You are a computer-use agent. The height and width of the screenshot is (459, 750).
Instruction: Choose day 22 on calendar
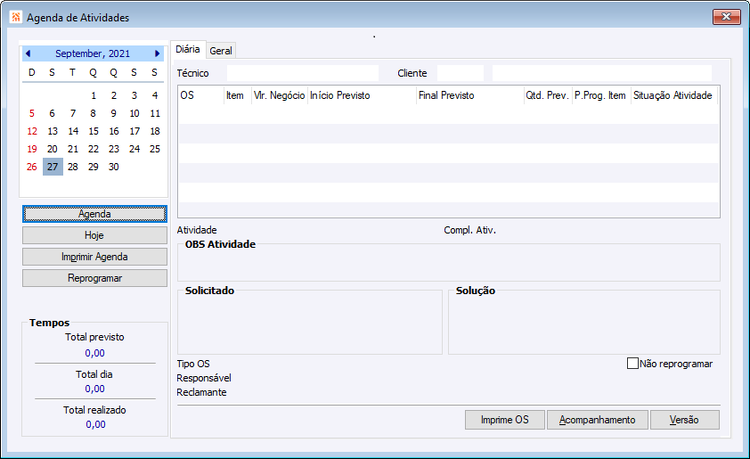pyautogui.click(x=93, y=149)
